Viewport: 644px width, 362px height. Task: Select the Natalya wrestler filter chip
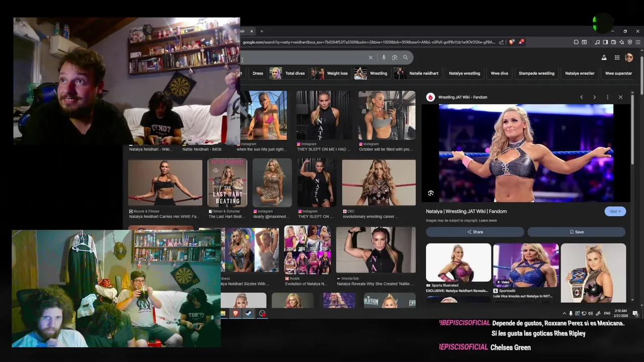pos(580,73)
